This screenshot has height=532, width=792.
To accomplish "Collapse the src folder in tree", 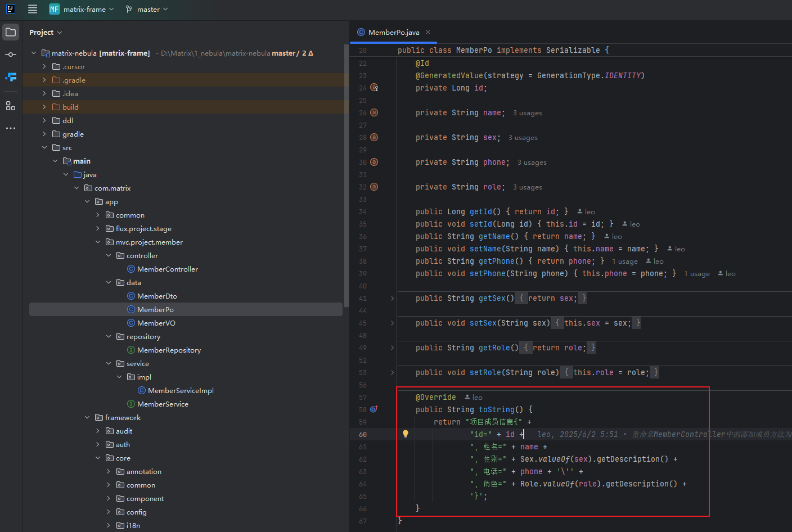I will pos(44,147).
